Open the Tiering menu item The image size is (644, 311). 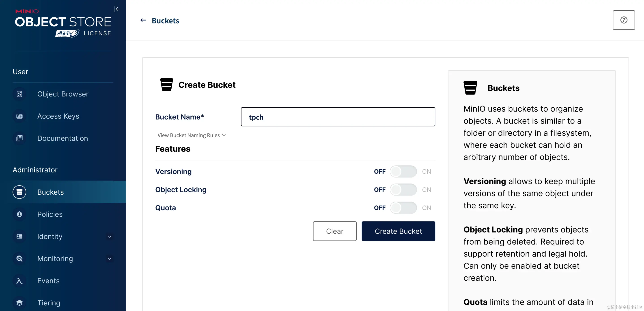(49, 303)
